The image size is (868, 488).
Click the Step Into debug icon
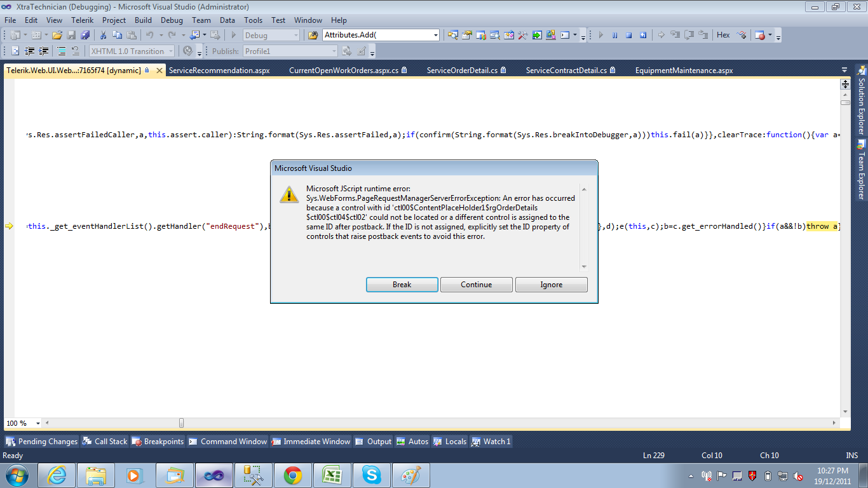[x=675, y=36]
